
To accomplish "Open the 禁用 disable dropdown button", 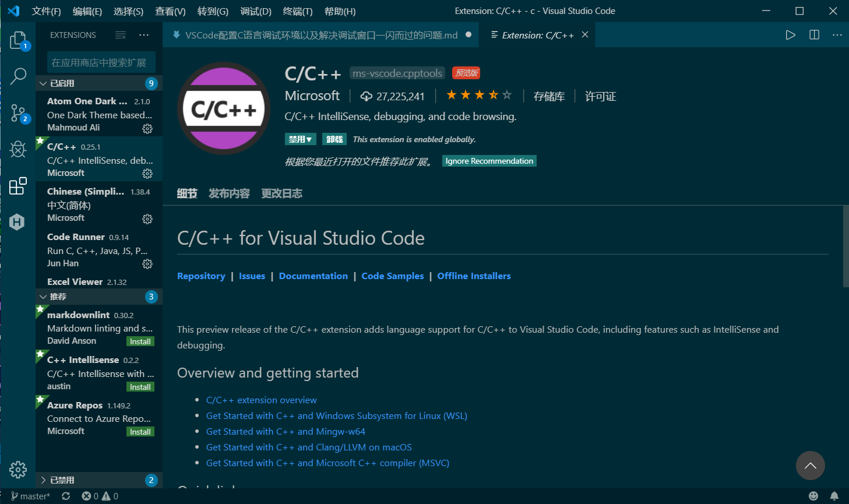I will click(x=301, y=139).
